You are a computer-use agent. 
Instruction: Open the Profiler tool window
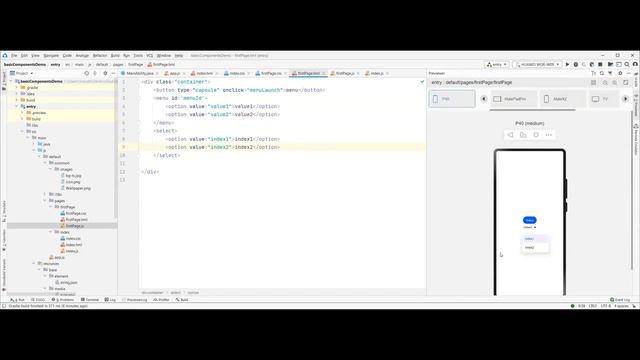pos(161,300)
